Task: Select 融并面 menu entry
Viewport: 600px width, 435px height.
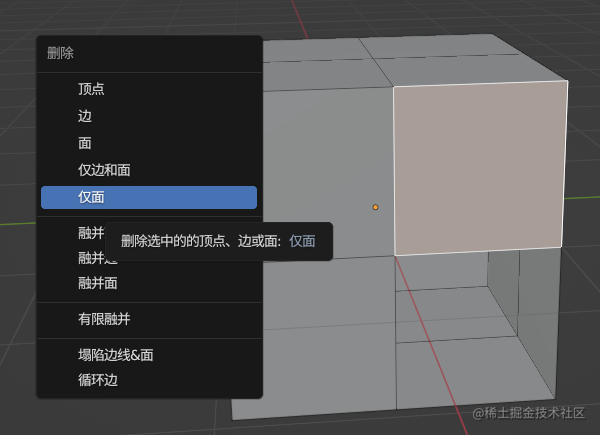Action: [x=149, y=283]
